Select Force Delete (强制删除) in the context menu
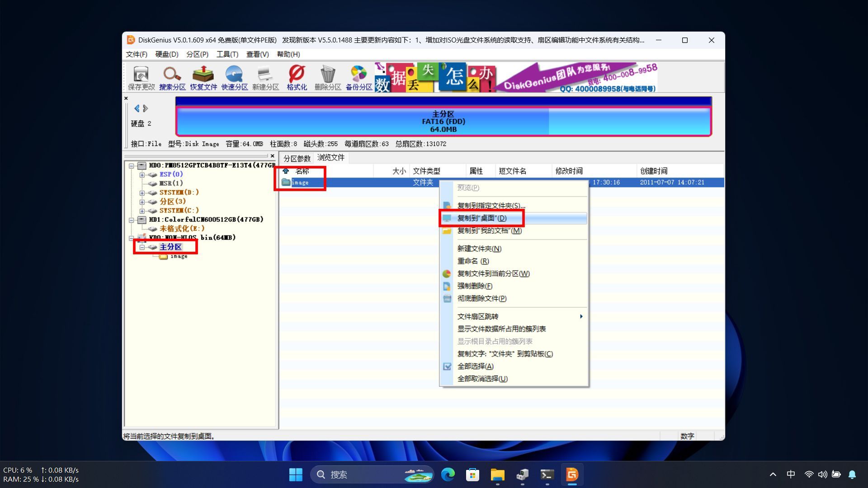 click(x=475, y=286)
